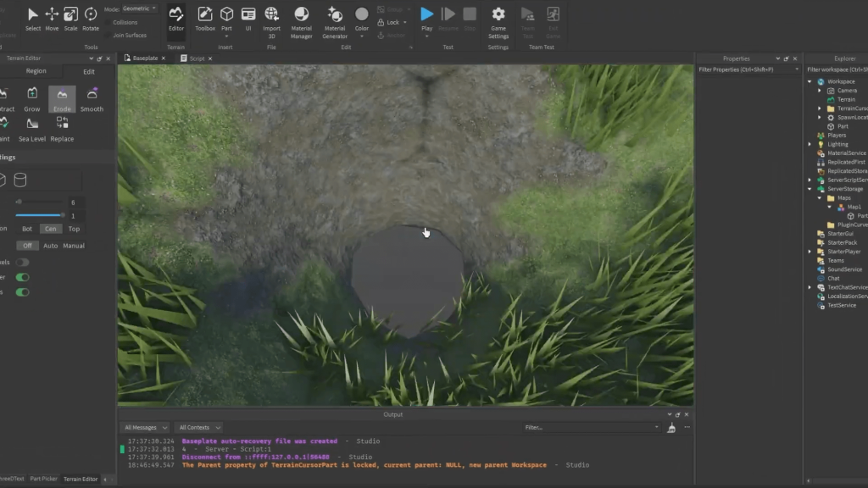Click the Output Filter field

coord(591,427)
